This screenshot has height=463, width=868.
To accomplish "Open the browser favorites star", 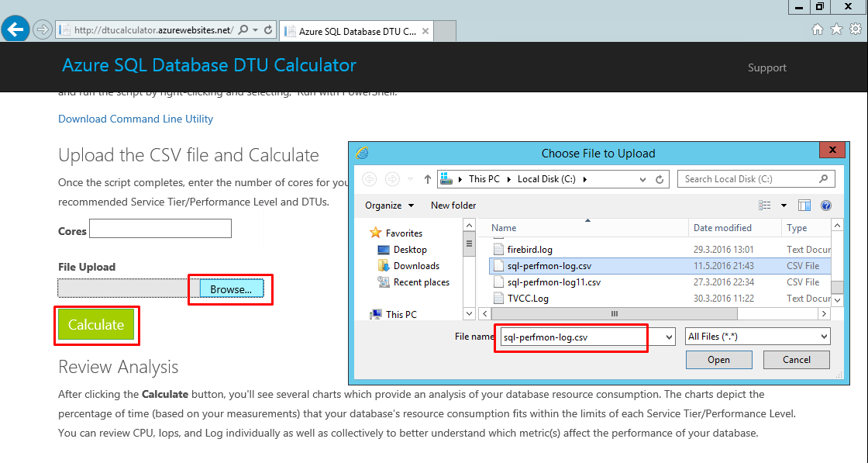I will click(836, 29).
